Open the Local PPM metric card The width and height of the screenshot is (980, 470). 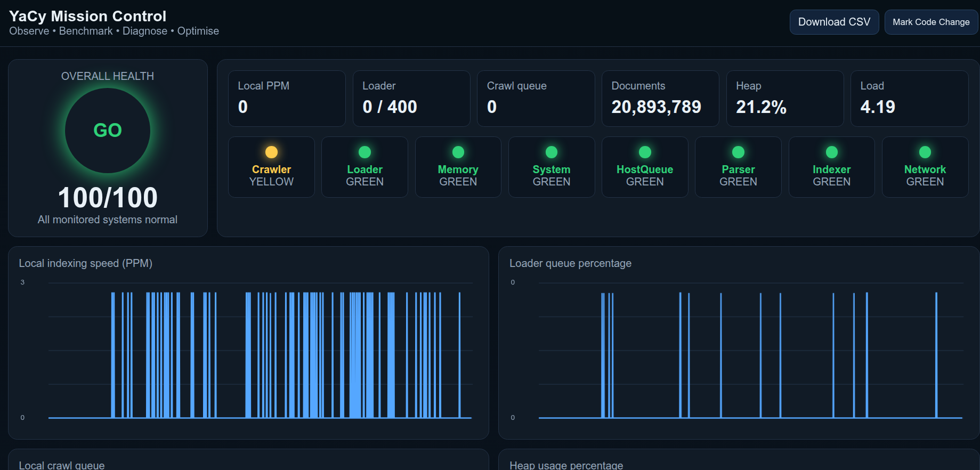point(287,99)
